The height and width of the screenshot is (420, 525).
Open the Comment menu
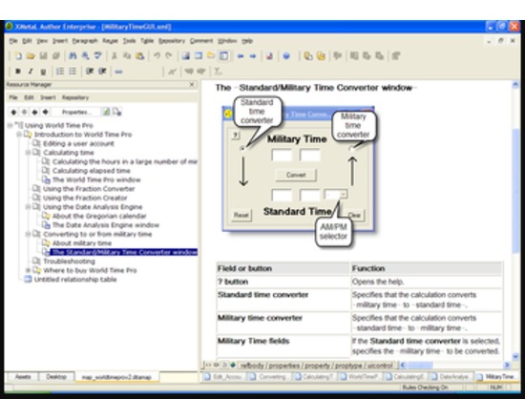[201, 41]
